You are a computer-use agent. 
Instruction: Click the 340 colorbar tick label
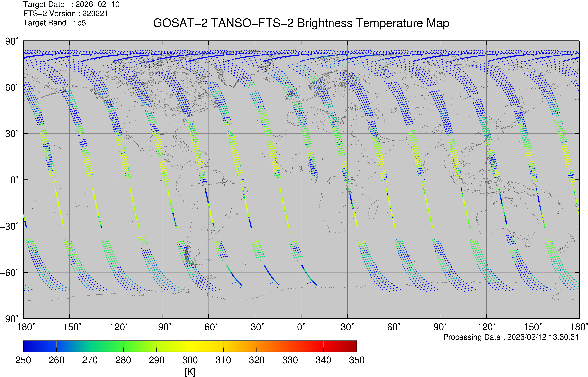[x=323, y=360]
